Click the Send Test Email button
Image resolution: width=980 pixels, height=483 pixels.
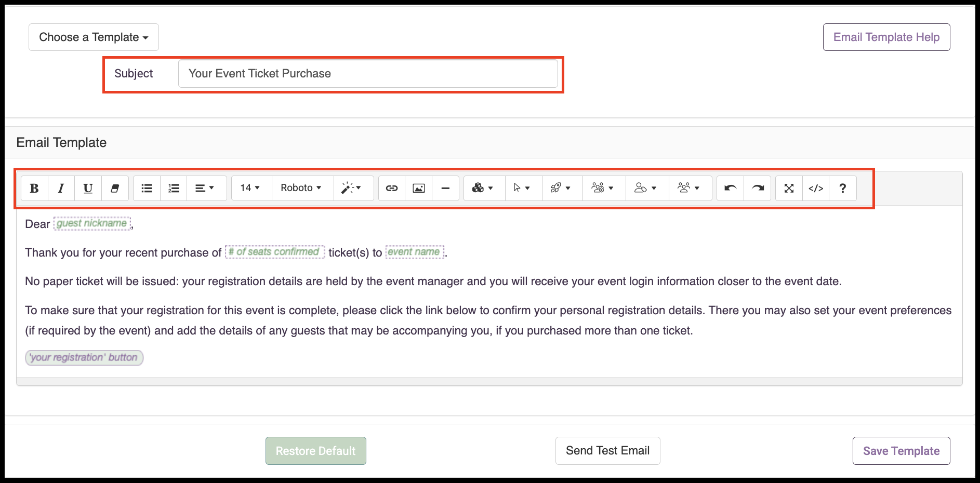pyautogui.click(x=608, y=451)
